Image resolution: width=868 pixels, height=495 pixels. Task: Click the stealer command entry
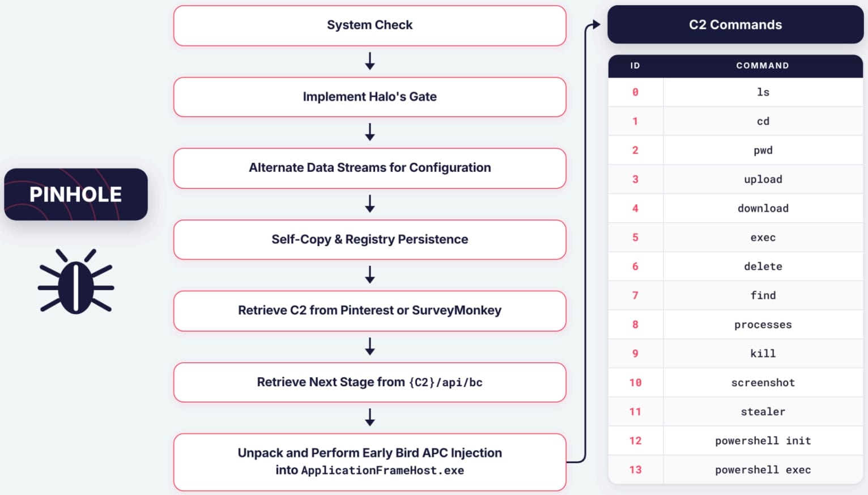tap(763, 412)
